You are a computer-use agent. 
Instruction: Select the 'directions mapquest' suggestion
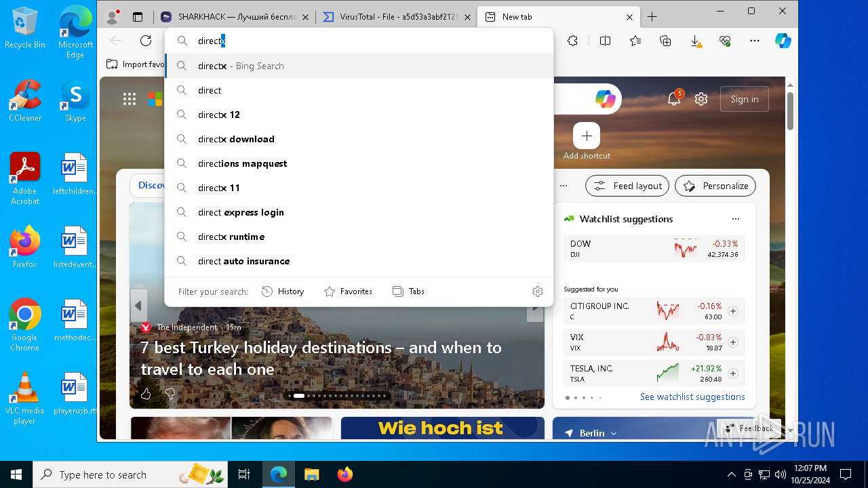coord(359,163)
